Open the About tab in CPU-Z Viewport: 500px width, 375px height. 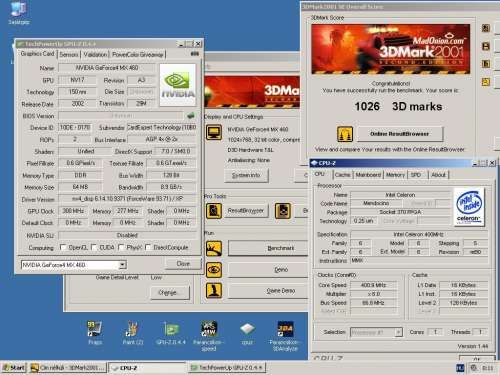(438, 175)
